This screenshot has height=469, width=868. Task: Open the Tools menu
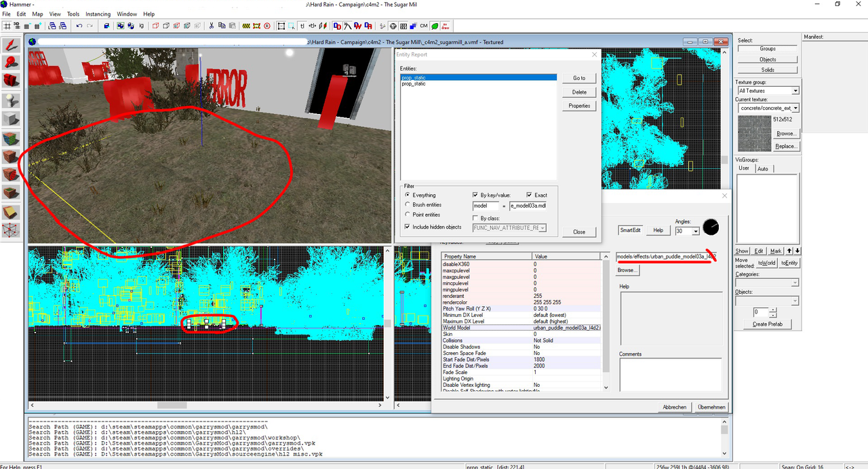(73, 14)
